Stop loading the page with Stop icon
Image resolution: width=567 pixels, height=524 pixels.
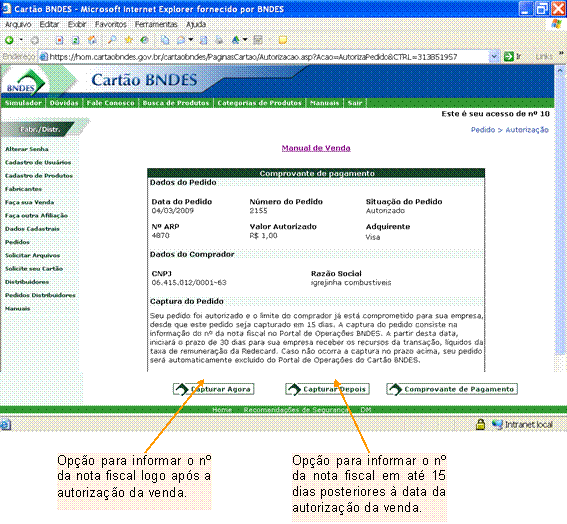coord(60,40)
